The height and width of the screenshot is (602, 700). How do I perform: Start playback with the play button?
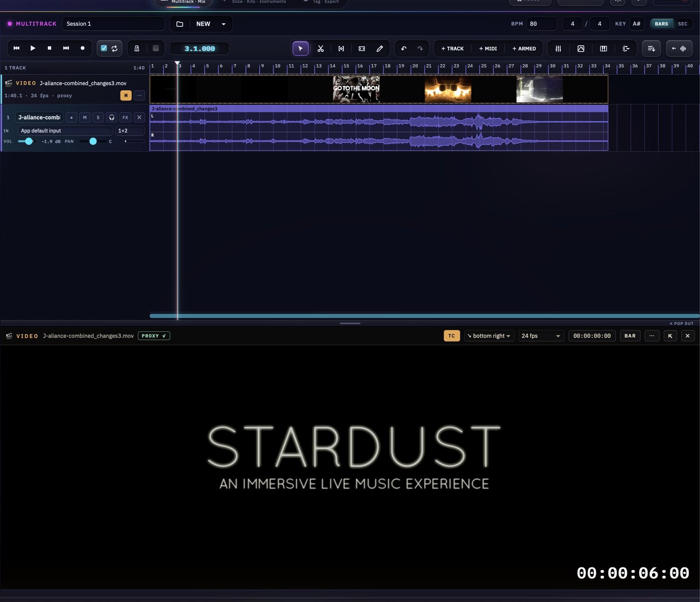[x=33, y=48]
